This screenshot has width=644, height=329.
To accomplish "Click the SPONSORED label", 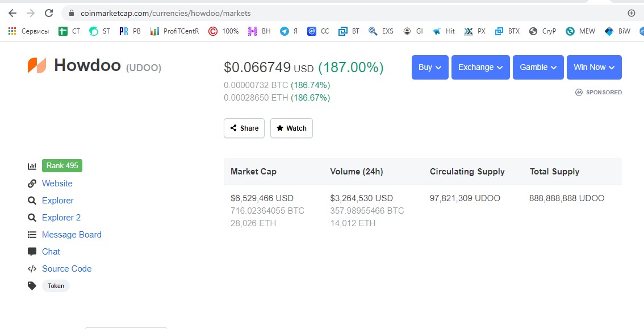I will point(604,93).
